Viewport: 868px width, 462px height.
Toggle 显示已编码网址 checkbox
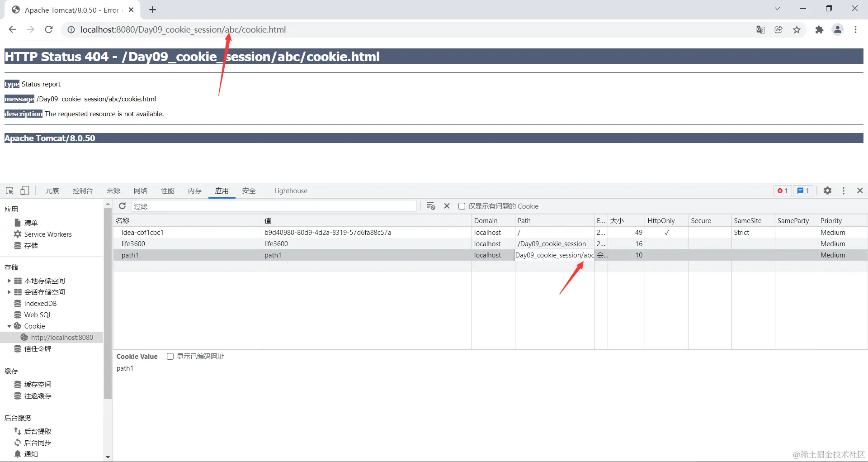pos(170,356)
